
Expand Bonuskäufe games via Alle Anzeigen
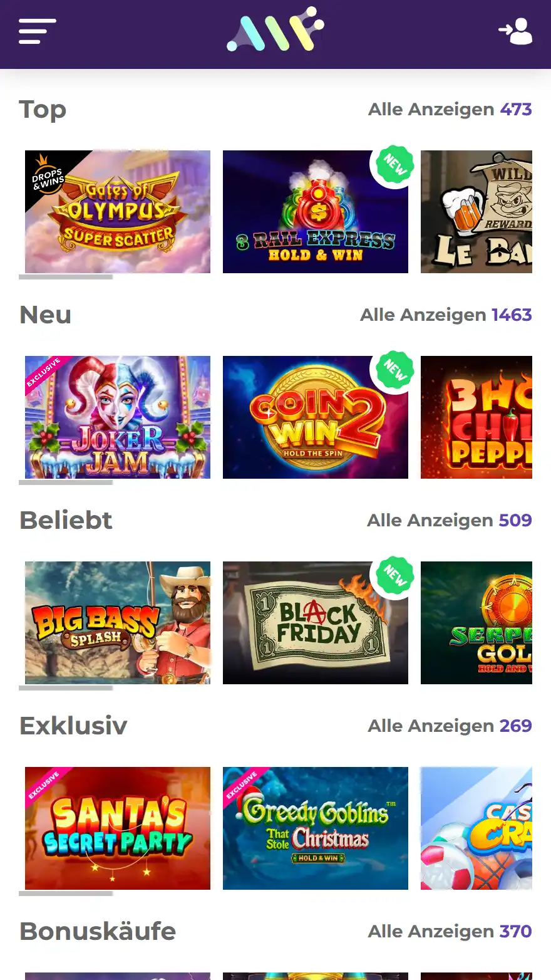pyautogui.click(x=450, y=931)
